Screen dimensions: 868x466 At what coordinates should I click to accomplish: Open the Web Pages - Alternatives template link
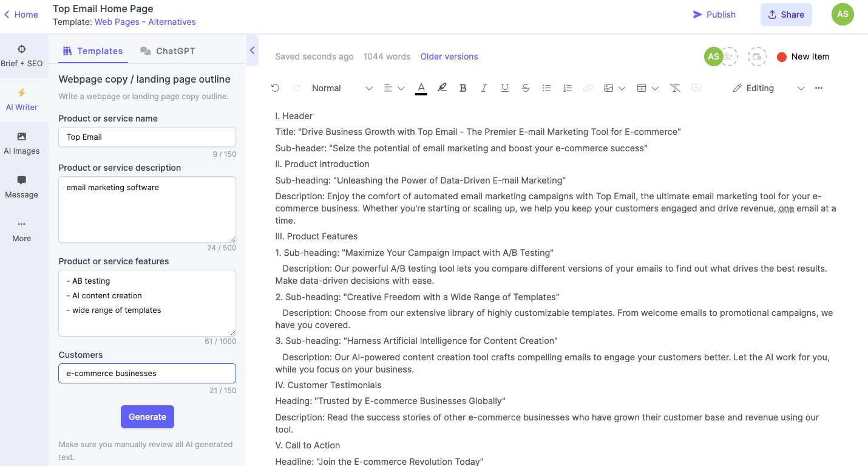pos(145,22)
